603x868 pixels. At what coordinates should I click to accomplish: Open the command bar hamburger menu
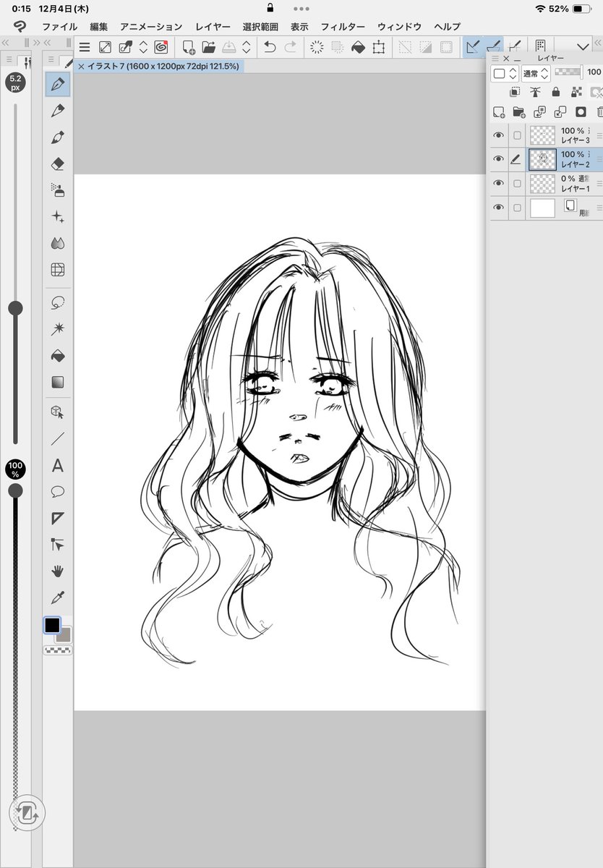point(85,48)
